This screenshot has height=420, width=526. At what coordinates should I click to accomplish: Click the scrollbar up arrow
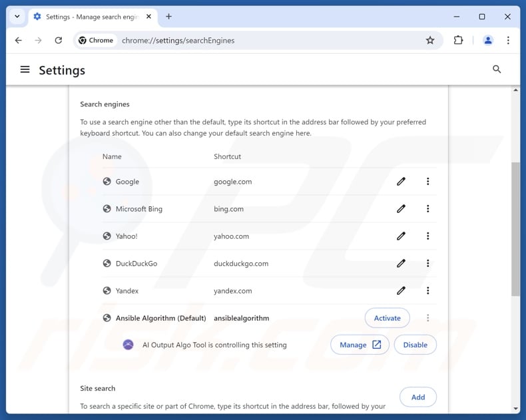coord(515,90)
